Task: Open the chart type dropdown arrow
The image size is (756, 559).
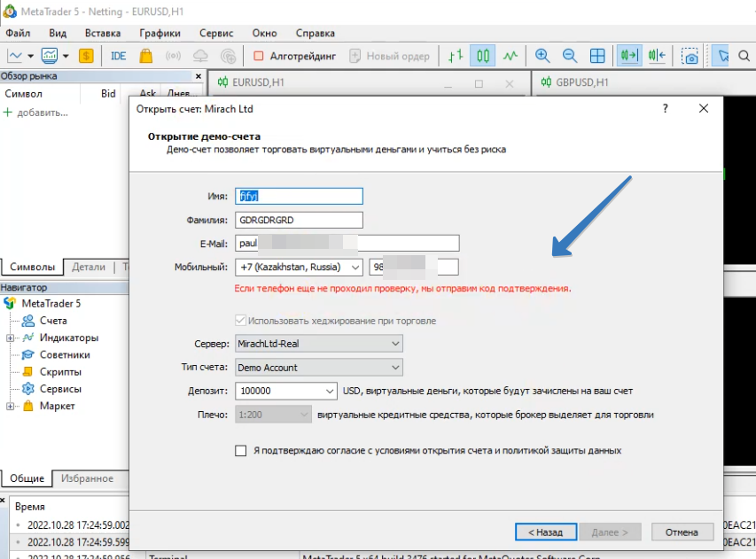Action: pos(30,56)
